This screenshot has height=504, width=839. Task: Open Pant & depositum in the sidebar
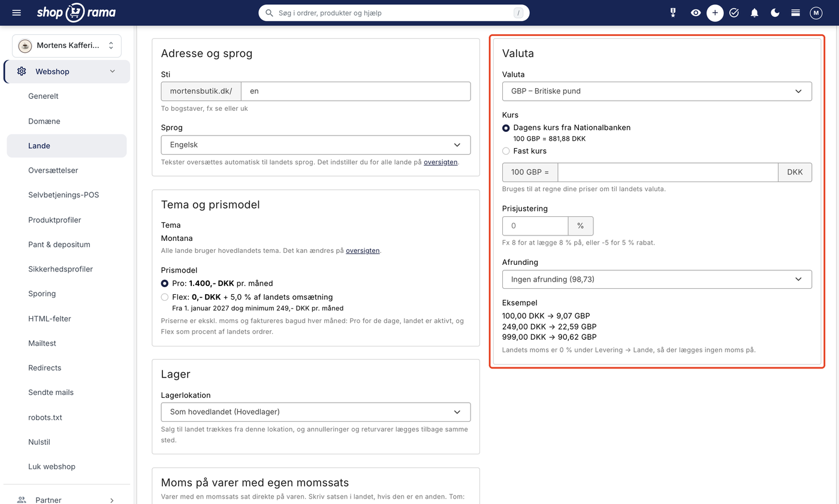pos(67,245)
